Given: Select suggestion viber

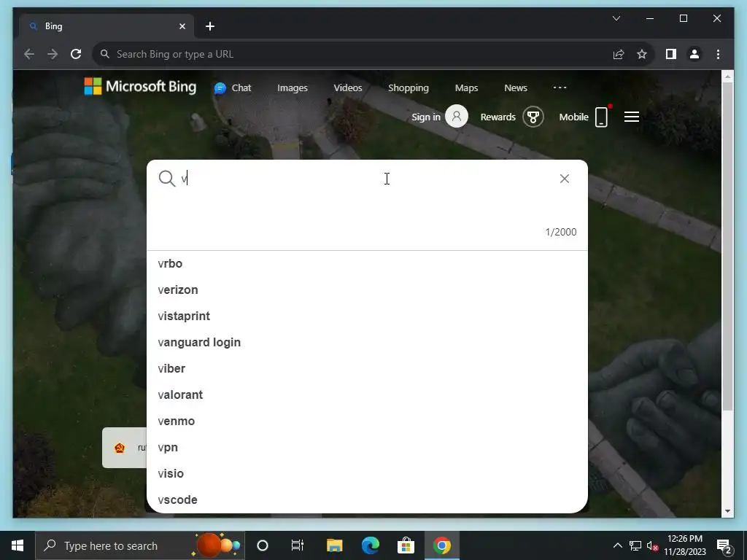Looking at the screenshot, I should tap(367, 368).
